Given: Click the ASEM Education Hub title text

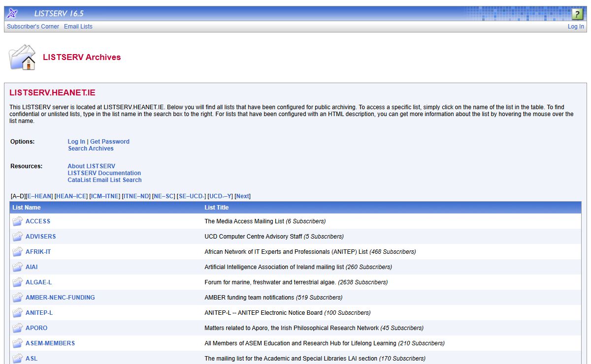Looking at the screenshot, I should (300, 343).
